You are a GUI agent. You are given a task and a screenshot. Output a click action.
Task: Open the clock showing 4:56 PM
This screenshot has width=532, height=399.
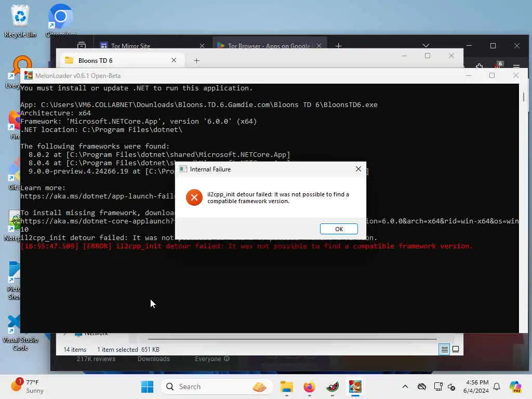pos(476,387)
